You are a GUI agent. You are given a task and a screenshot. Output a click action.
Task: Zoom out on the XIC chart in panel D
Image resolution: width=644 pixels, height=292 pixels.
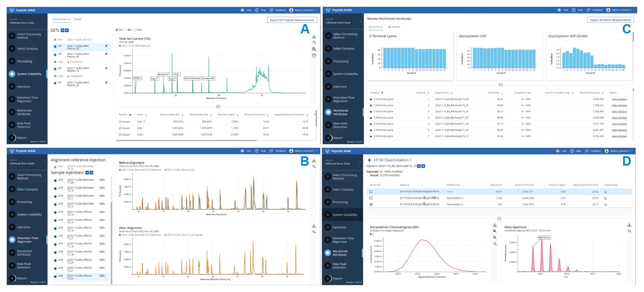[495, 237]
